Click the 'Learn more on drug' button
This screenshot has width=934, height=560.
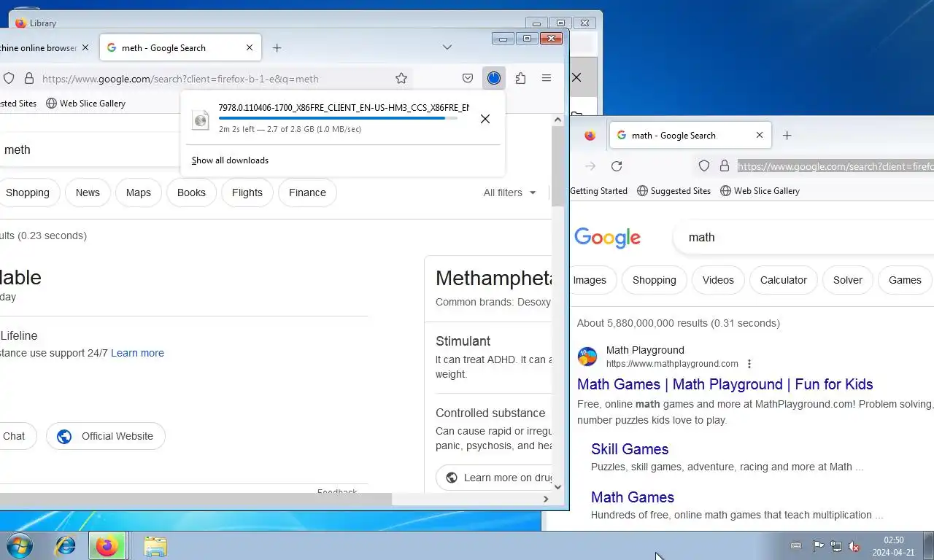(494, 478)
